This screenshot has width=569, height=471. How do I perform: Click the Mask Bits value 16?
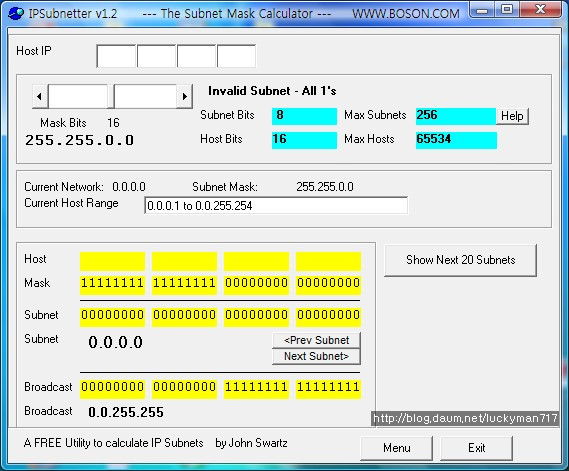pos(113,123)
